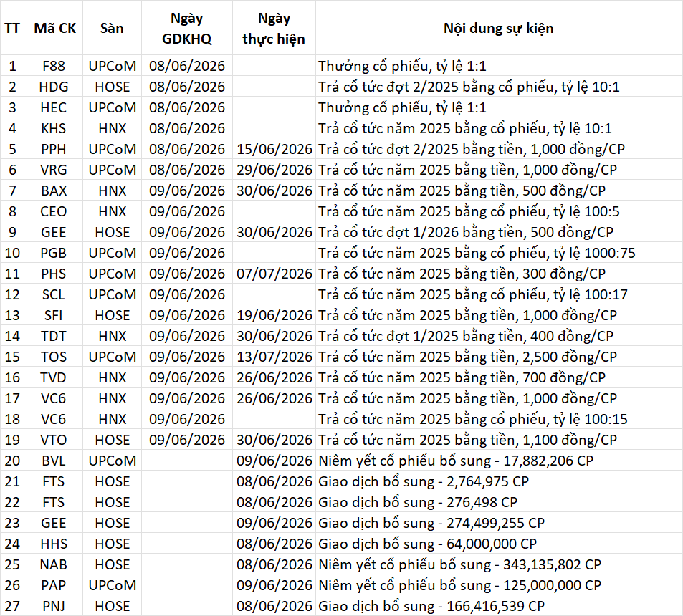
Task: Click the BVL row's UPCoM exchange cell
Action: coord(113,461)
